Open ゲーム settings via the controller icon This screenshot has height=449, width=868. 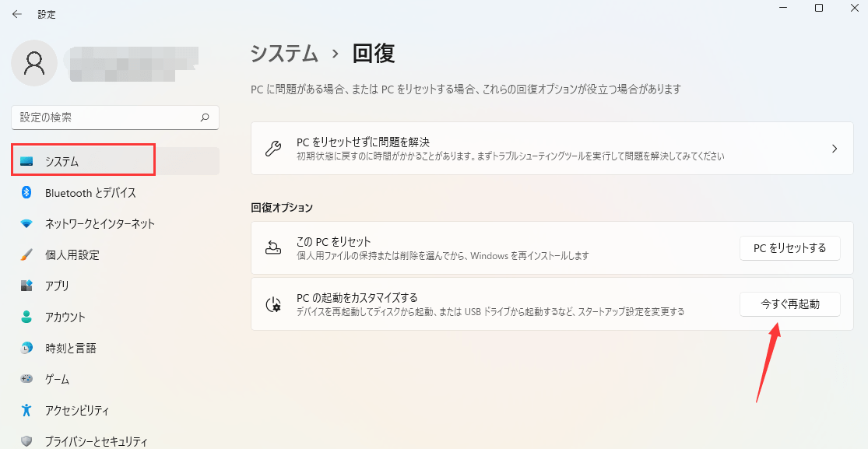[28, 379]
